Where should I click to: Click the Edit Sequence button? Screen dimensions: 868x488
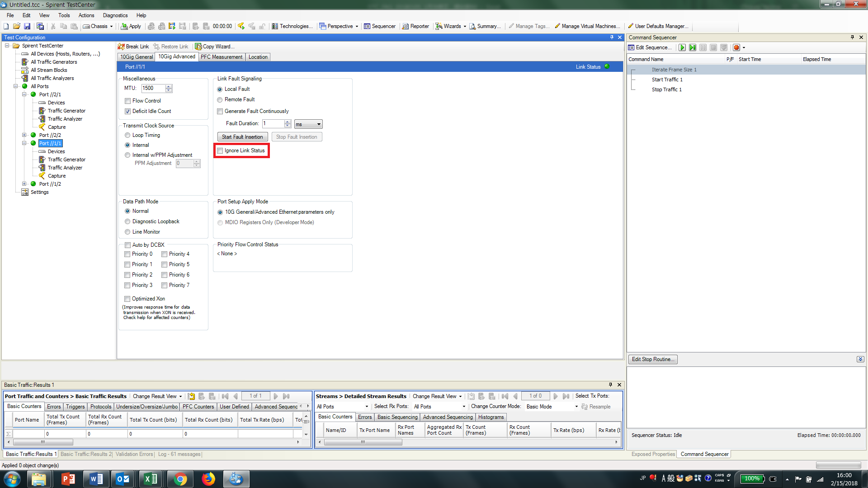click(x=650, y=47)
